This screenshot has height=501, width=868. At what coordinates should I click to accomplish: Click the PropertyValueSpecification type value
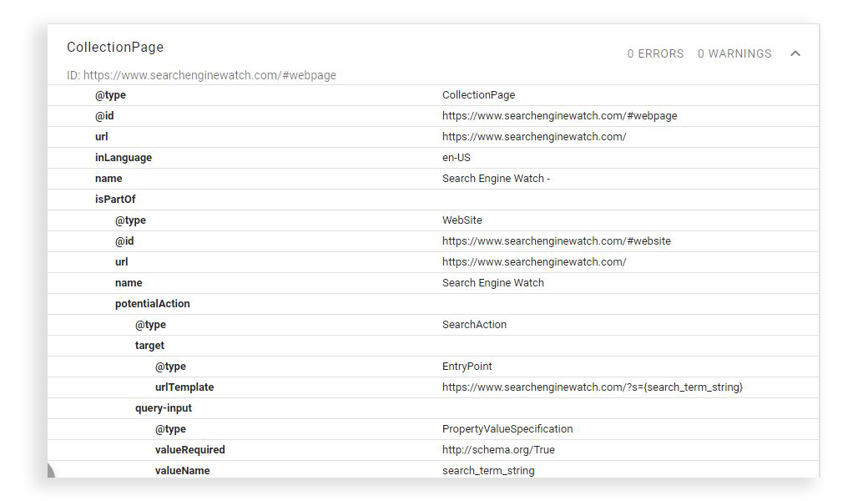point(507,429)
